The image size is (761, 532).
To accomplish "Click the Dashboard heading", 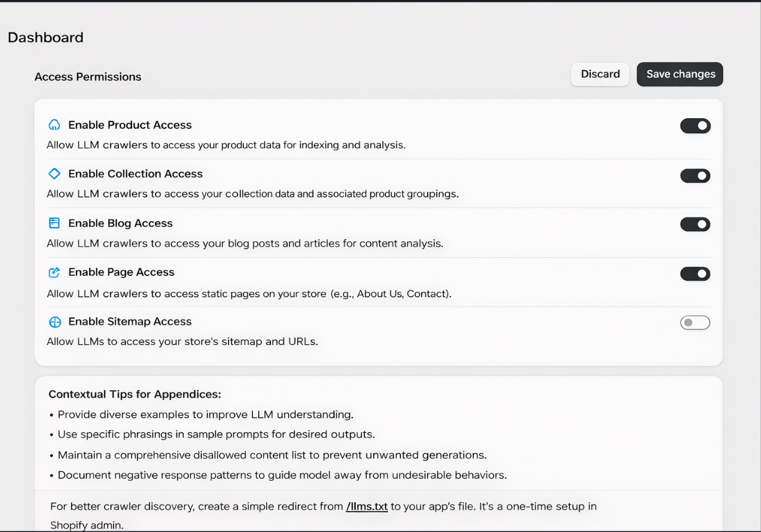I will coord(45,37).
